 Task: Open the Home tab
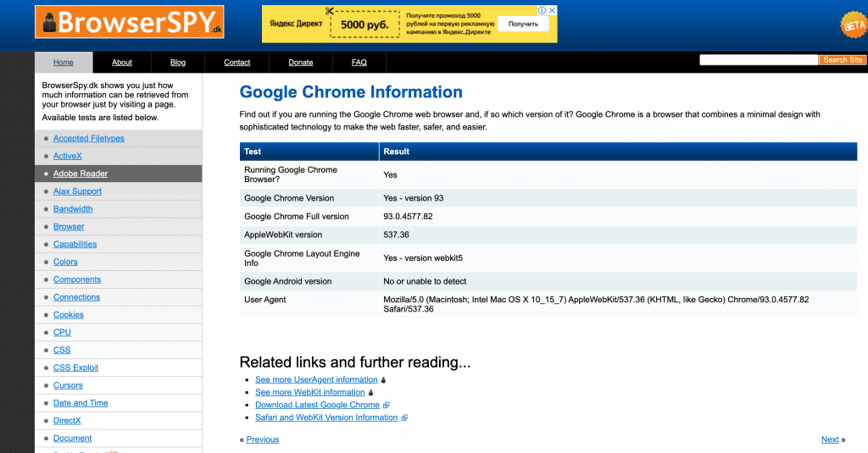pos(64,63)
